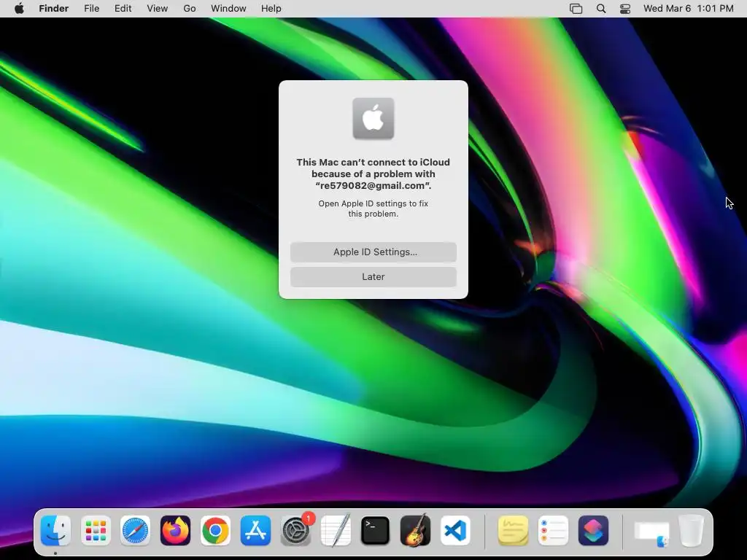This screenshot has width=747, height=560.
Task: Click the screen mirroring menu bar icon
Action: click(576, 9)
